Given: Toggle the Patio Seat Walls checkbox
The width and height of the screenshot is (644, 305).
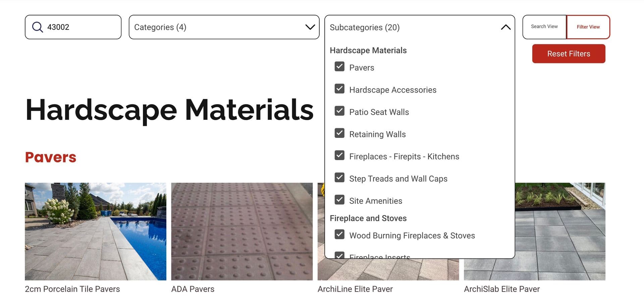Looking at the screenshot, I should (x=339, y=111).
